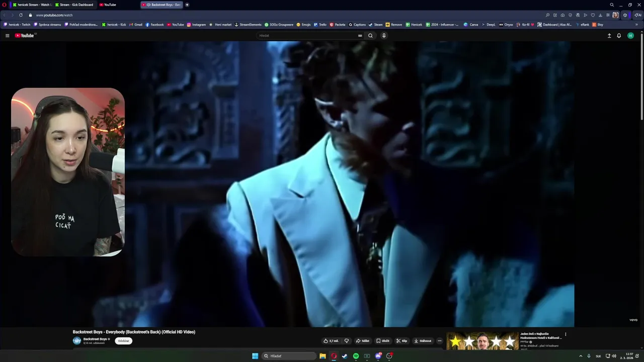Save the video with the Uložit button
644x362 pixels.
coord(383,341)
